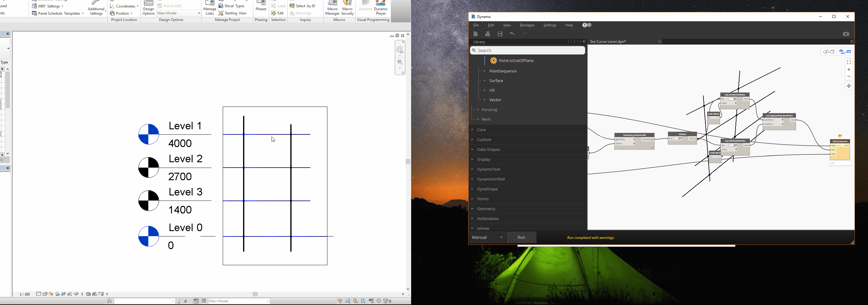Save the Dynamo graph with toolbar icon
The width and height of the screenshot is (868, 305).
pyautogui.click(x=500, y=34)
